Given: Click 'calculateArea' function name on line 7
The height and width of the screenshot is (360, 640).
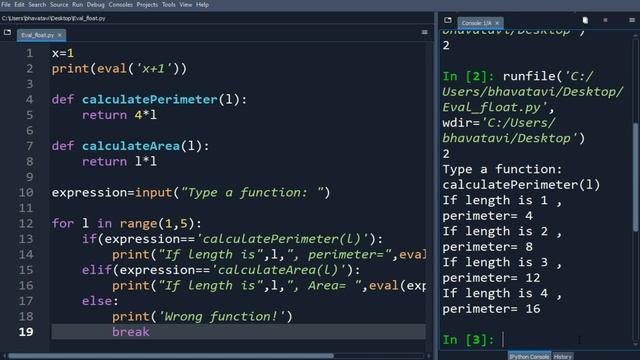Looking at the screenshot, I should tap(131, 146).
